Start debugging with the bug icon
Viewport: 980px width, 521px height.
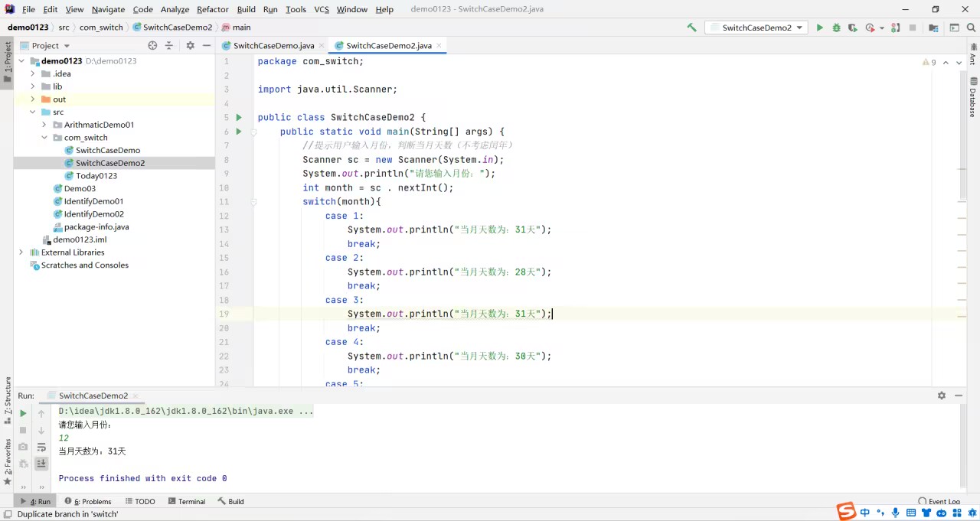point(836,28)
